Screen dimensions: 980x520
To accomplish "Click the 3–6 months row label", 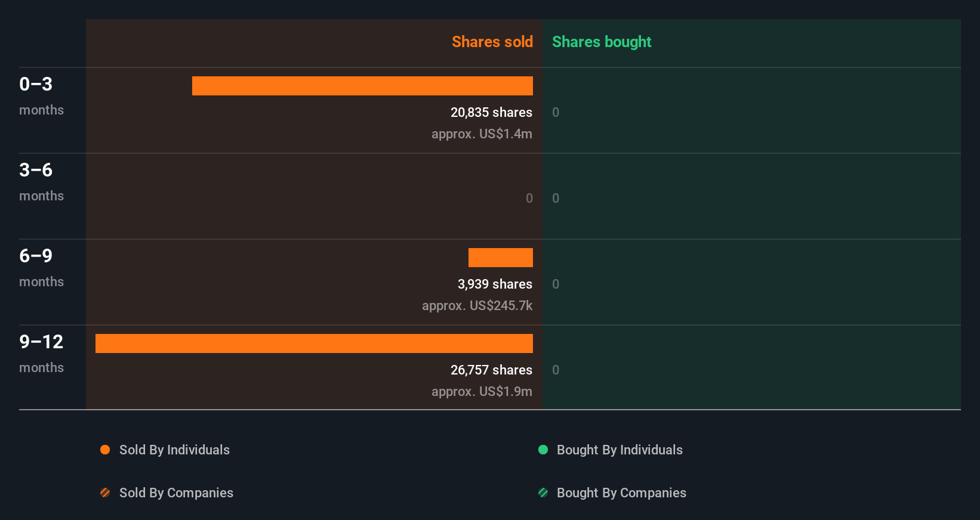I will [x=41, y=182].
